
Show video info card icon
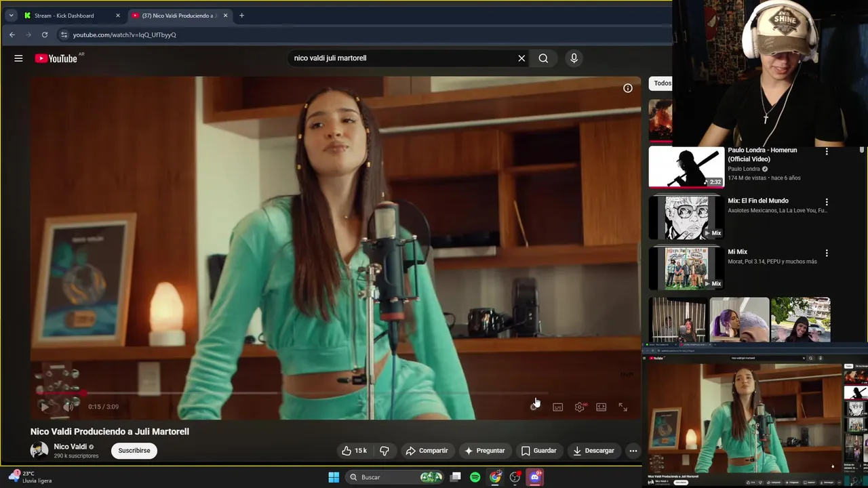tap(628, 88)
